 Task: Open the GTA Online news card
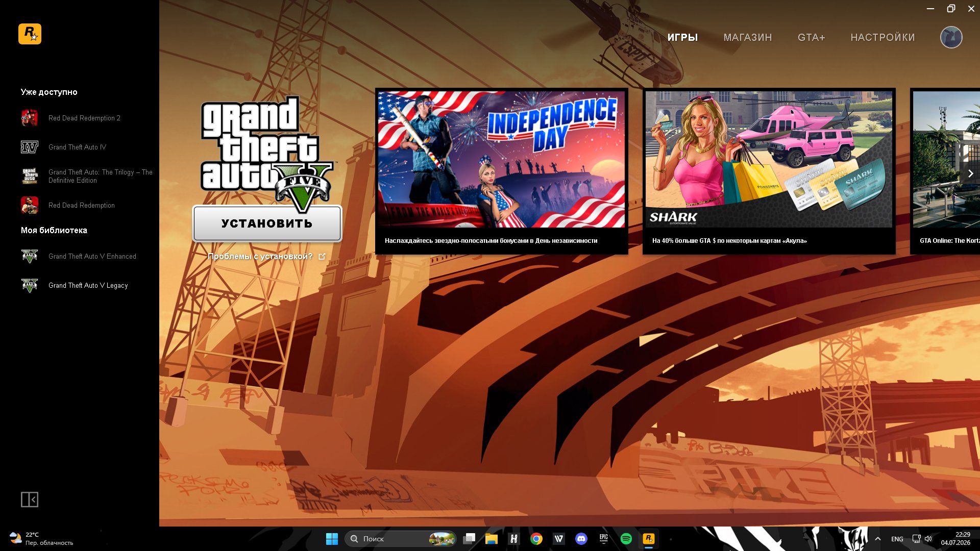[x=946, y=171]
